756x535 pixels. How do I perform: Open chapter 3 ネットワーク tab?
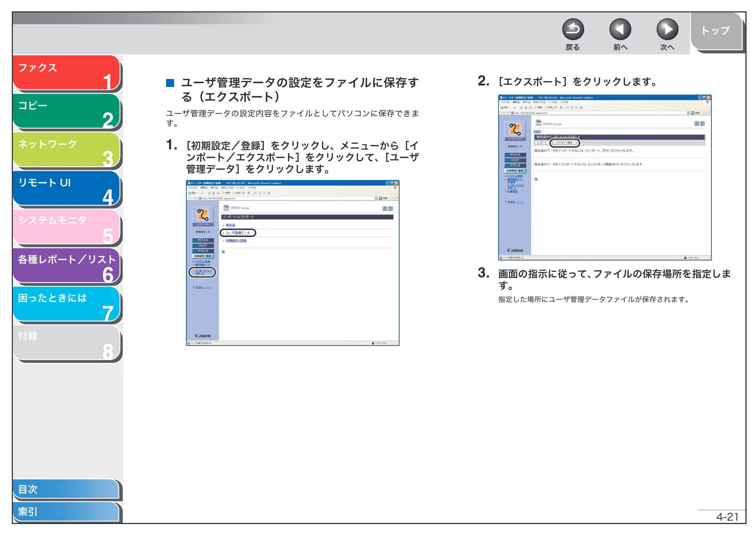(67, 150)
